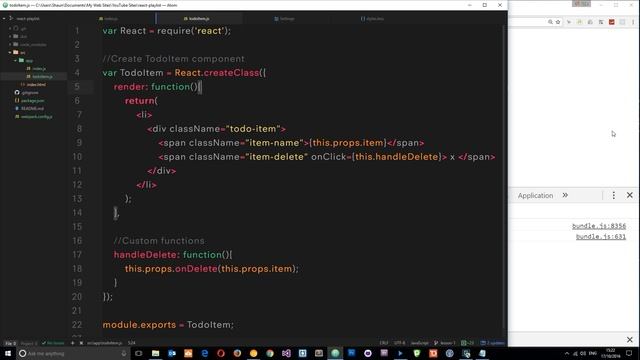This screenshot has height=360, width=640.
Task: Collapse the react-playlist project root
Action: click(x=4, y=18)
